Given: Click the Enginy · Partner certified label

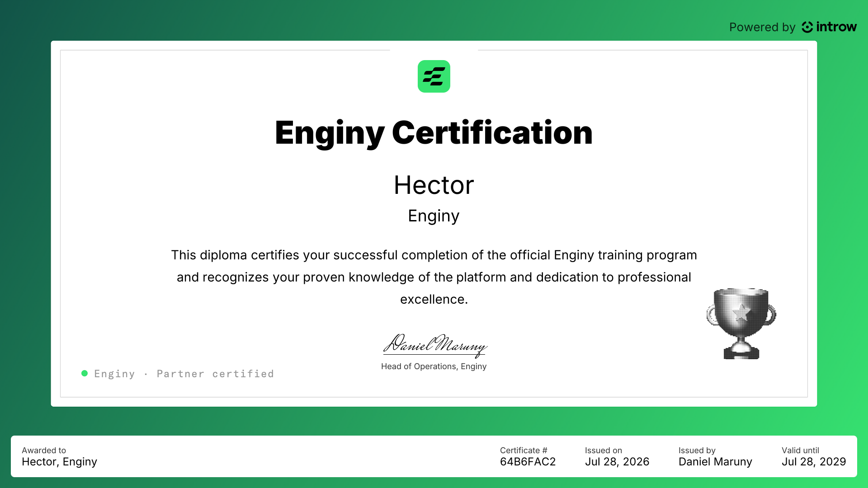Looking at the screenshot, I should (x=184, y=374).
